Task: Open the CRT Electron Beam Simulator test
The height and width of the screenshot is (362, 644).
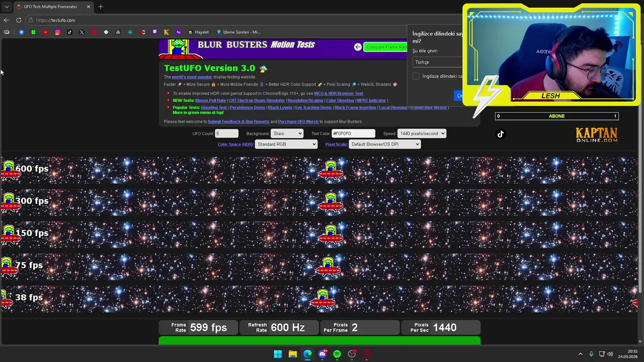Action: coord(257,101)
